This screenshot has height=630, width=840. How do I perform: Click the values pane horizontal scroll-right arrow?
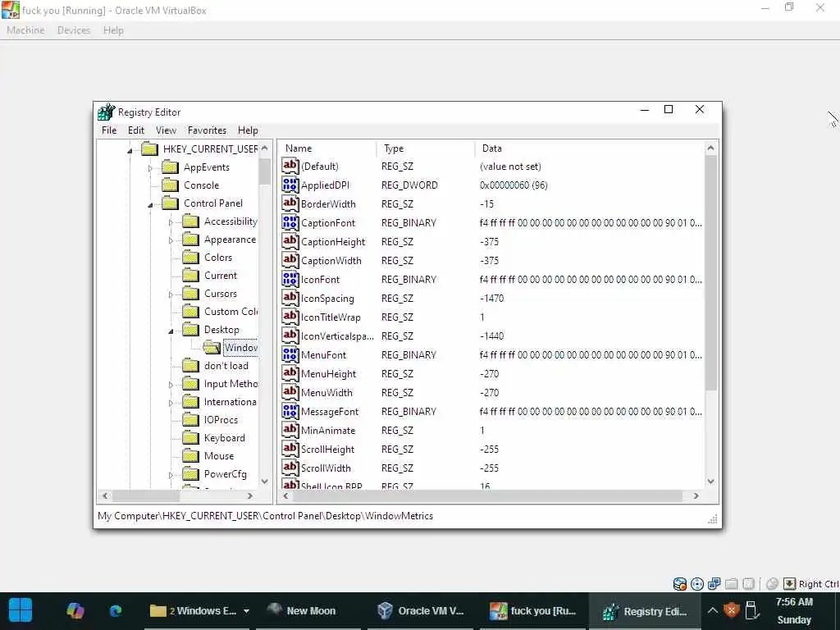pyautogui.click(x=696, y=496)
